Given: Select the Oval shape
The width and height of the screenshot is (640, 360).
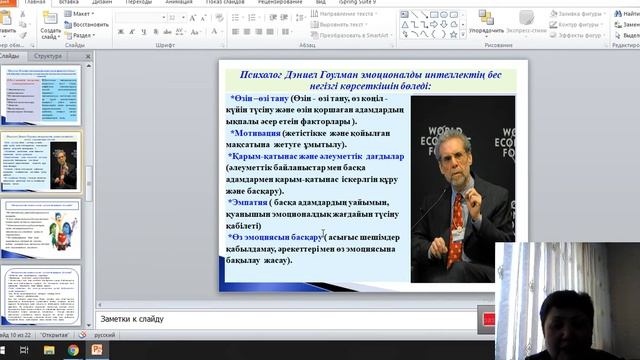Looking at the screenshot, I should pos(444,15).
